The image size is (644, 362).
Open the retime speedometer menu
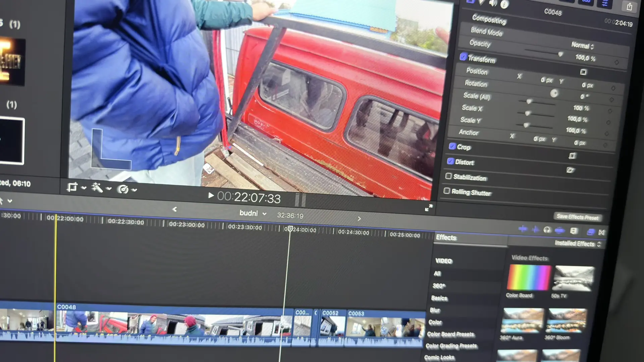123,189
